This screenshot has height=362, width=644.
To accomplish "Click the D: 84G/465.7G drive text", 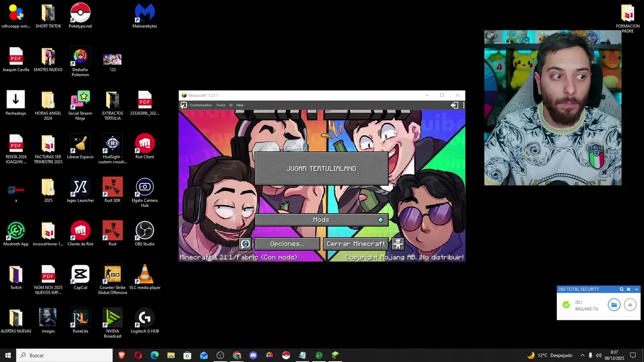I will pos(586,306).
